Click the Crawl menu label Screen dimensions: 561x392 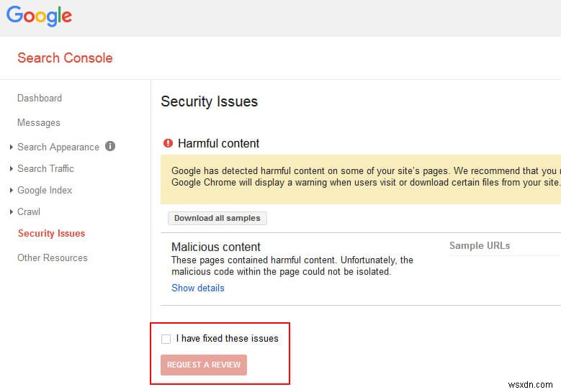29,211
